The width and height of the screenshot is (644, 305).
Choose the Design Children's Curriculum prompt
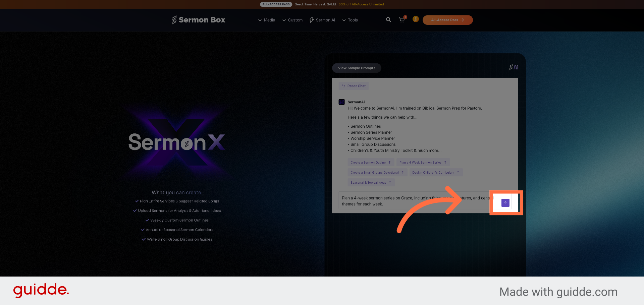(436, 173)
